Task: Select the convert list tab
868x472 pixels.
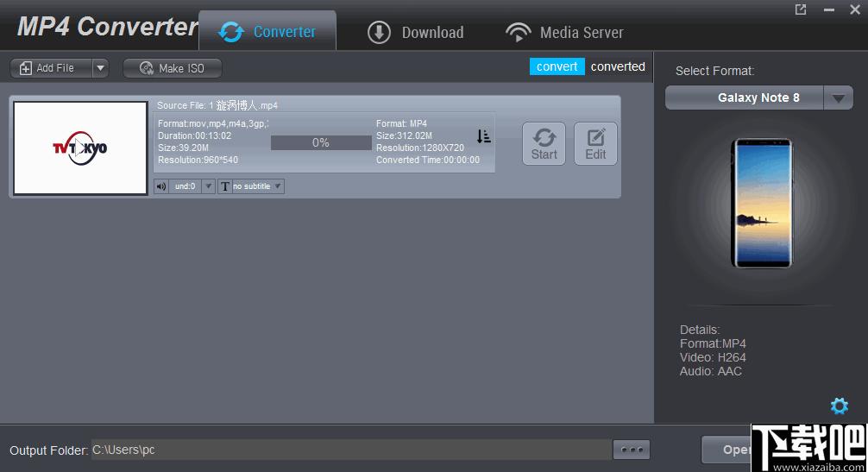Action: (x=557, y=66)
